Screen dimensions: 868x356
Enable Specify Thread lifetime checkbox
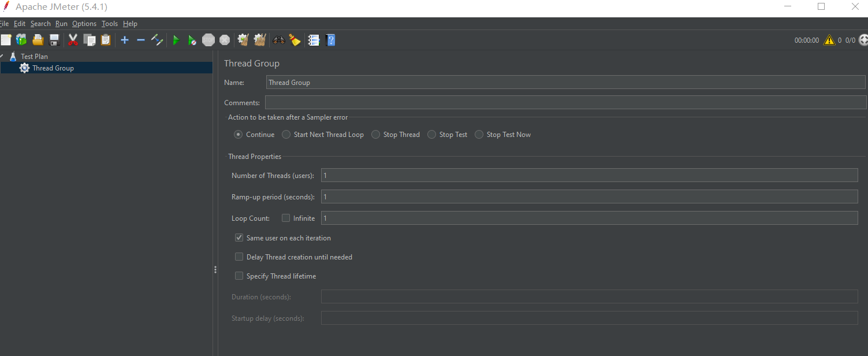tap(239, 276)
